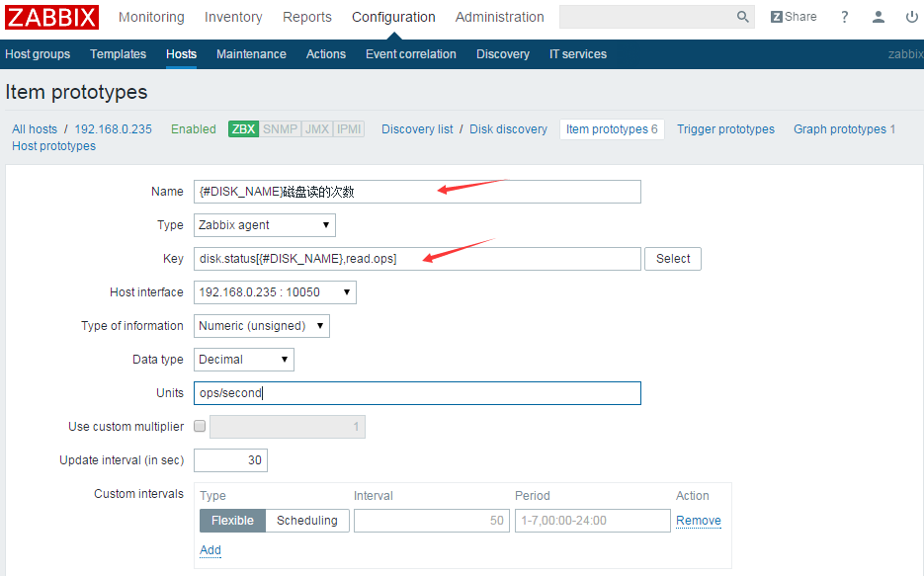924x576 pixels.
Task: Click Remove custom interval link
Action: (x=699, y=521)
